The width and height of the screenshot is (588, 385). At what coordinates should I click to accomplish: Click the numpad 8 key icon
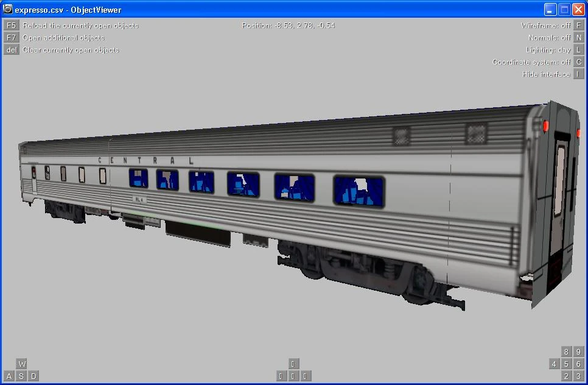pos(566,351)
